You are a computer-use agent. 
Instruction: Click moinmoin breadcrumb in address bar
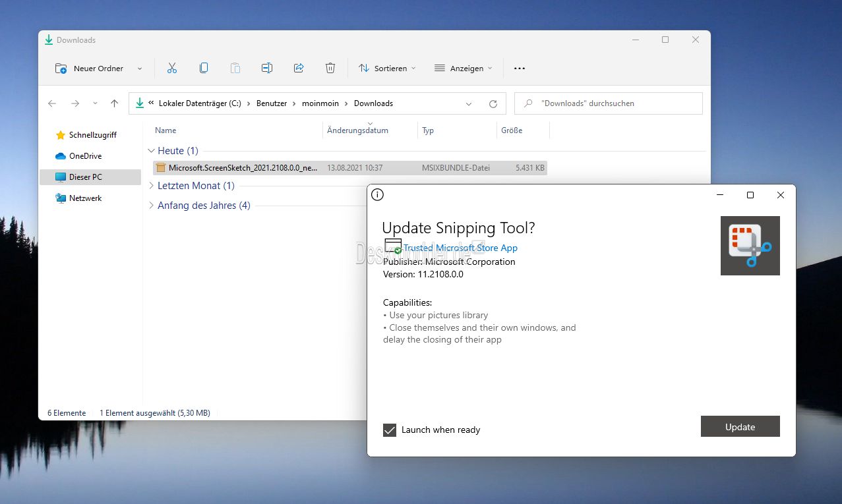point(320,103)
